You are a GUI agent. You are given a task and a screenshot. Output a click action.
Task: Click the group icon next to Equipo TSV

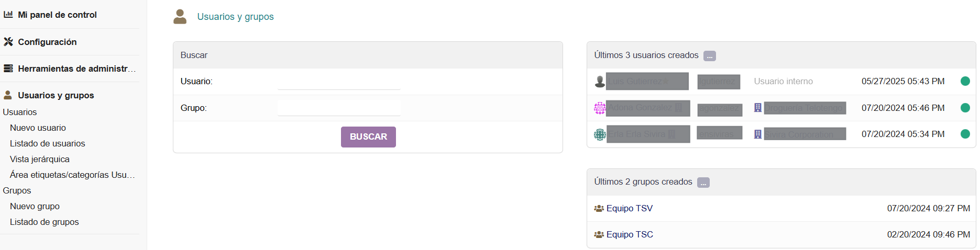click(599, 208)
